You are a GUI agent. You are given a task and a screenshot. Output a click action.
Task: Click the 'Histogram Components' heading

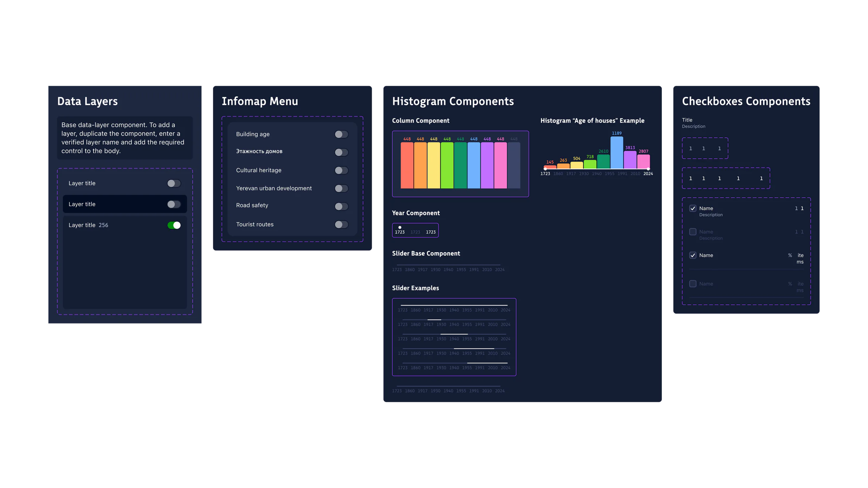click(x=453, y=101)
